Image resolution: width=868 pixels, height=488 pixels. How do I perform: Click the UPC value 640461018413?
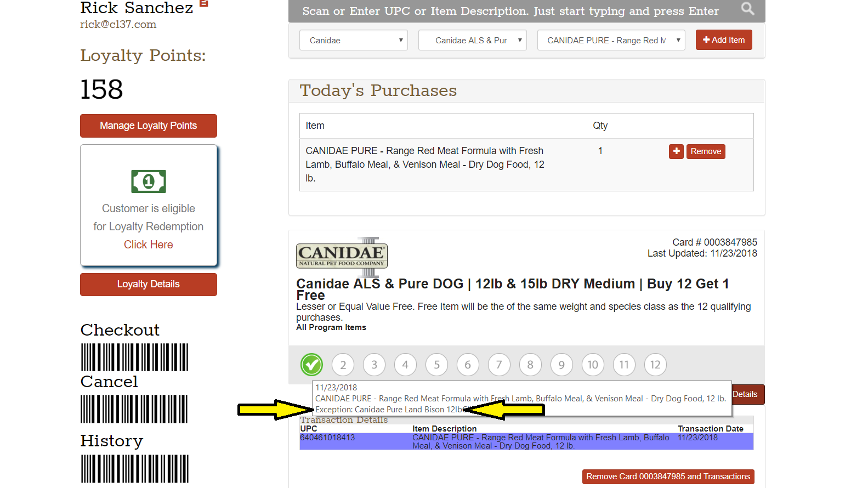(x=327, y=438)
